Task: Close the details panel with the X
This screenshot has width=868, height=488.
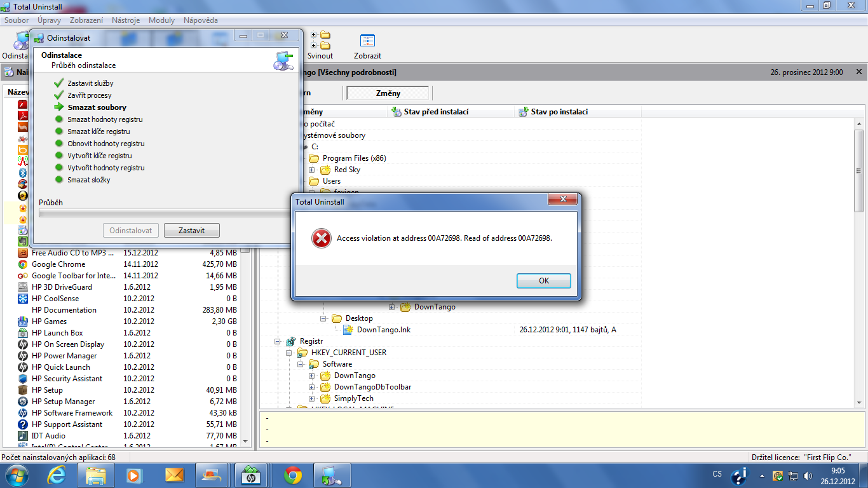Action: [858, 72]
